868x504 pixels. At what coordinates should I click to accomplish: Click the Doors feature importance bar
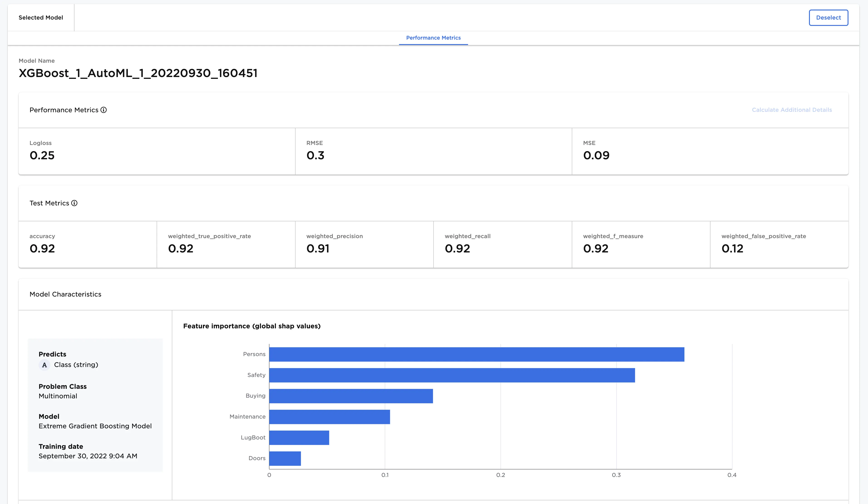tap(285, 459)
